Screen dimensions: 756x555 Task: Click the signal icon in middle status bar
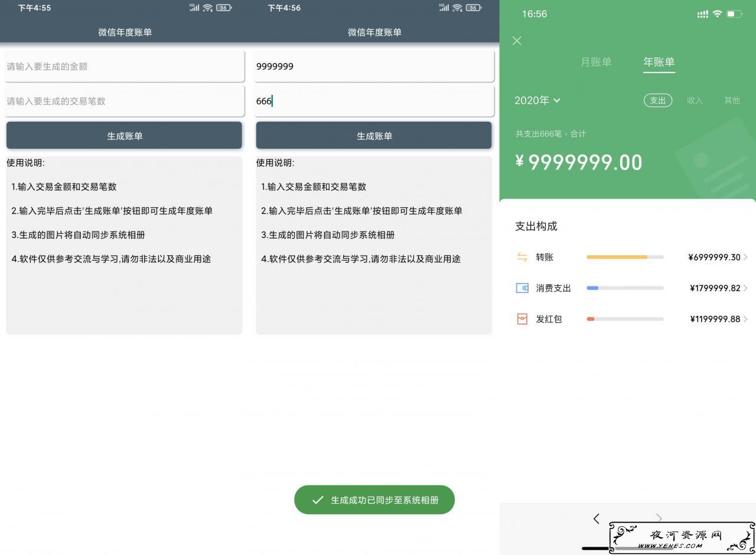(444, 8)
